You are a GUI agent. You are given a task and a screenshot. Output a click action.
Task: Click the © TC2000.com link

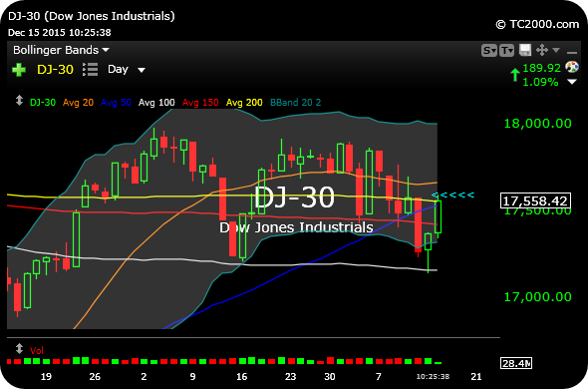(537, 24)
